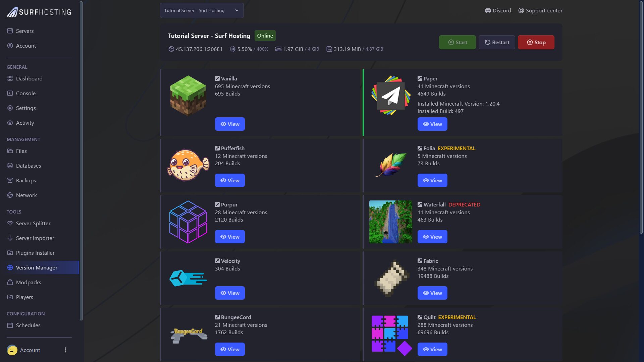Open the server selector dropdown

coord(202,11)
